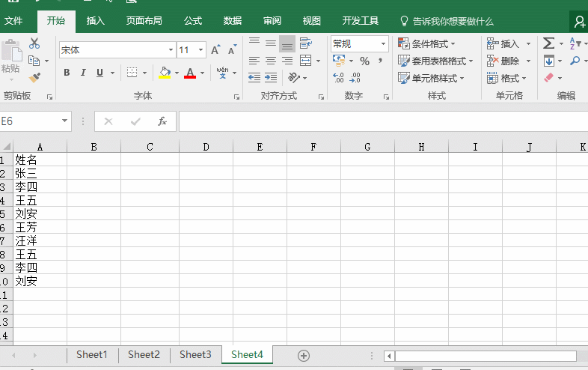Open 套用表格格式 table format menu
The width and height of the screenshot is (588, 370).
coord(435,61)
